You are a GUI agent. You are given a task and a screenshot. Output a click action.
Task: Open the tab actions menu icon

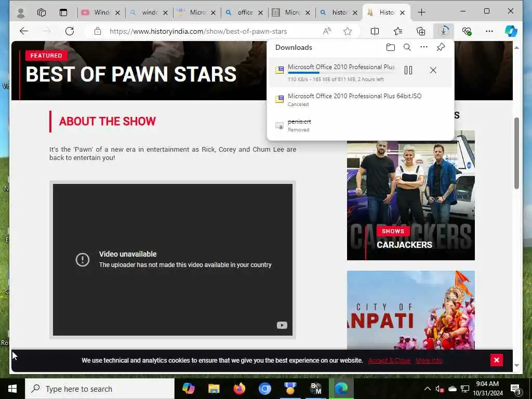pyautogui.click(x=63, y=12)
